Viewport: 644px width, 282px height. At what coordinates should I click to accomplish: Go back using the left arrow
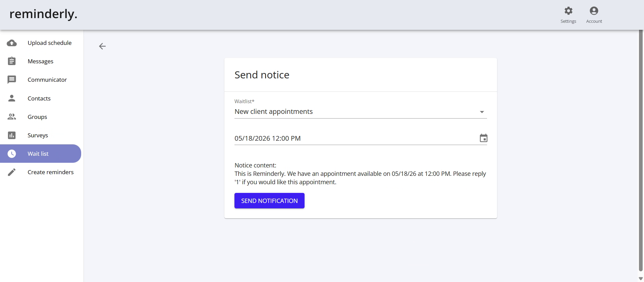click(x=102, y=46)
